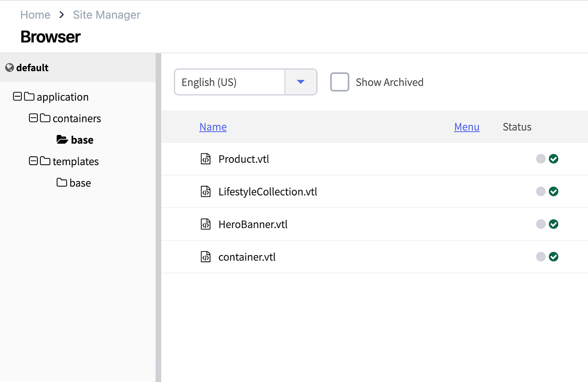The image size is (588, 382).
Task: Click the English (US) language field
Action: pyautogui.click(x=230, y=82)
